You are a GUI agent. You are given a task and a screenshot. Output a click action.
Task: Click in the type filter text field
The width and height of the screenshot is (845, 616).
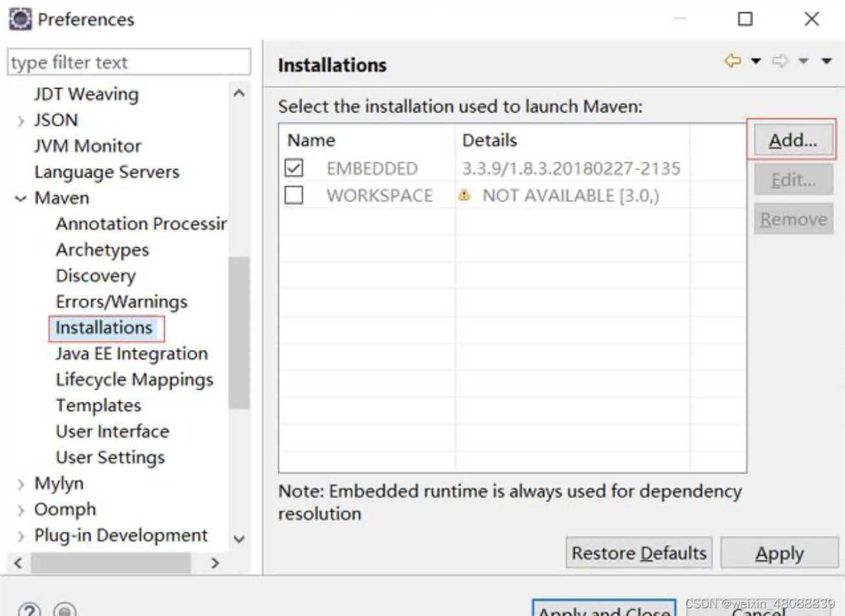pyautogui.click(x=129, y=62)
